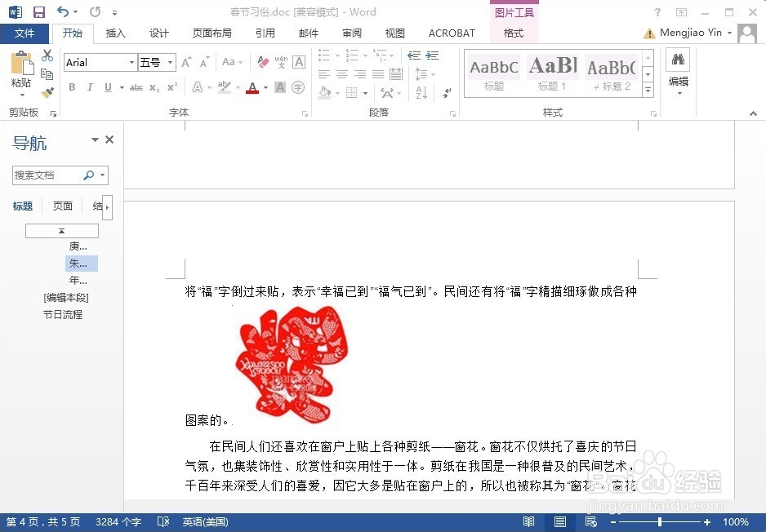This screenshot has width=766, height=532.
Task: Switch to the 审阅 Review tab
Action: (352, 33)
